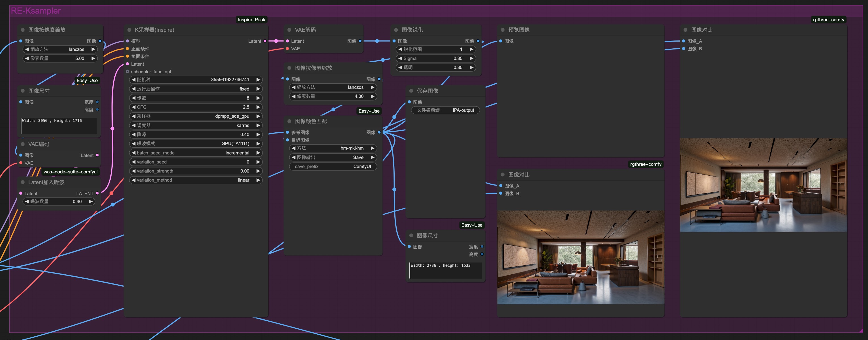
Task: Collapse the 图像颜色匹配 node via its dot
Action: point(289,121)
